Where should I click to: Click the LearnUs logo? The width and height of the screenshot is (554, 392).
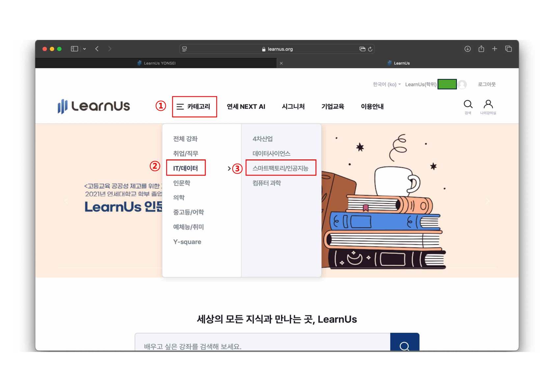click(94, 106)
